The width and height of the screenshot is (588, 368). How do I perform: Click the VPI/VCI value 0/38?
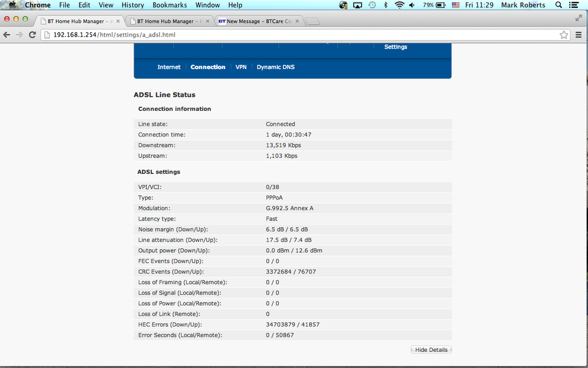(273, 187)
